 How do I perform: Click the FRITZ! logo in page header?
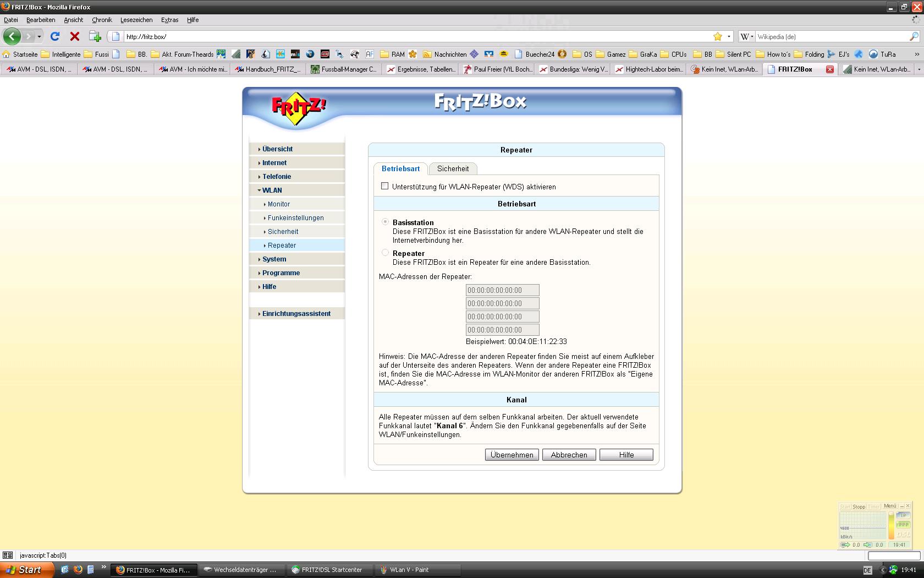[x=298, y=108]
